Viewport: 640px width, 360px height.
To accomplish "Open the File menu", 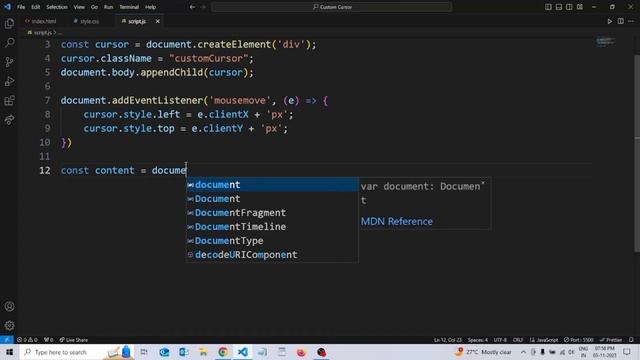I will point(21,7).
